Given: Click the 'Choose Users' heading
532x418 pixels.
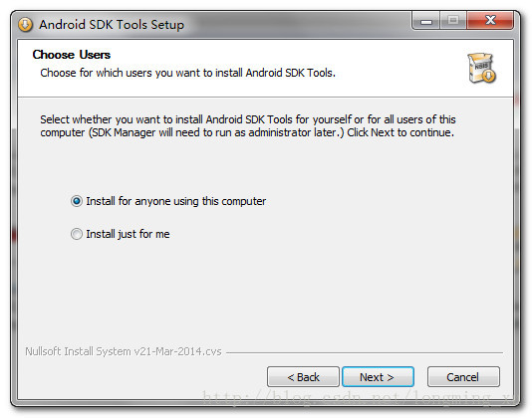Looking at the screenshot, I should point(72,55).
